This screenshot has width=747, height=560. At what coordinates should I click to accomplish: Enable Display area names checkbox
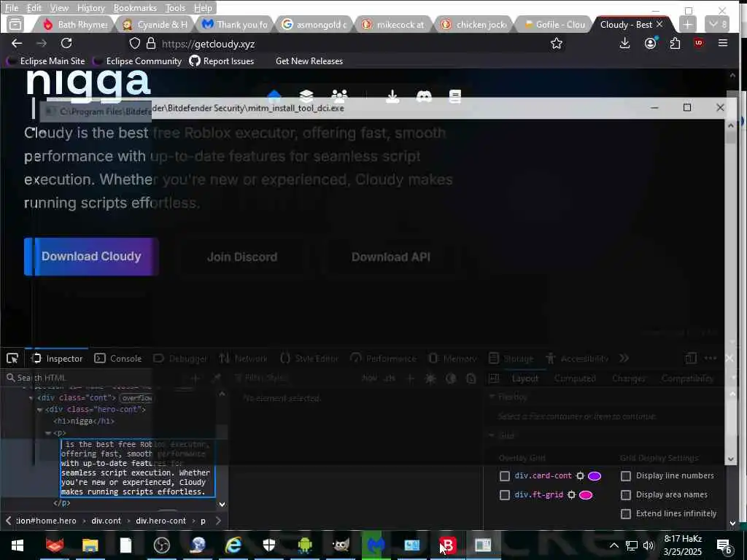click(625, 495)
